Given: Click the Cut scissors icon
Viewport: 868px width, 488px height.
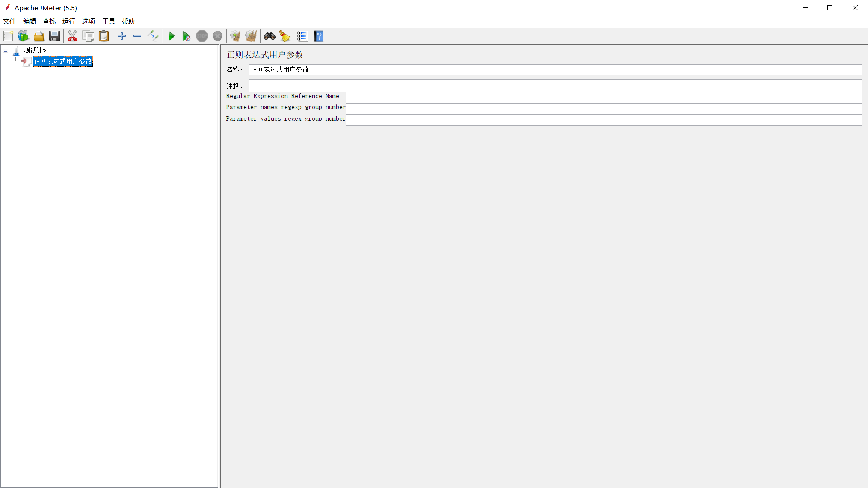Looking at the screenshot, I should pos(73,36).
